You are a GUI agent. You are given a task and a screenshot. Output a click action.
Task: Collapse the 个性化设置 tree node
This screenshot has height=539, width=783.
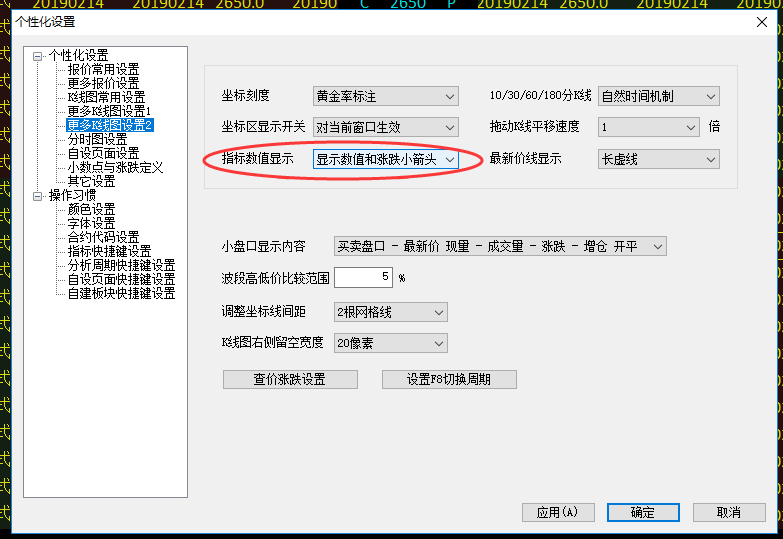pos(37,56)
